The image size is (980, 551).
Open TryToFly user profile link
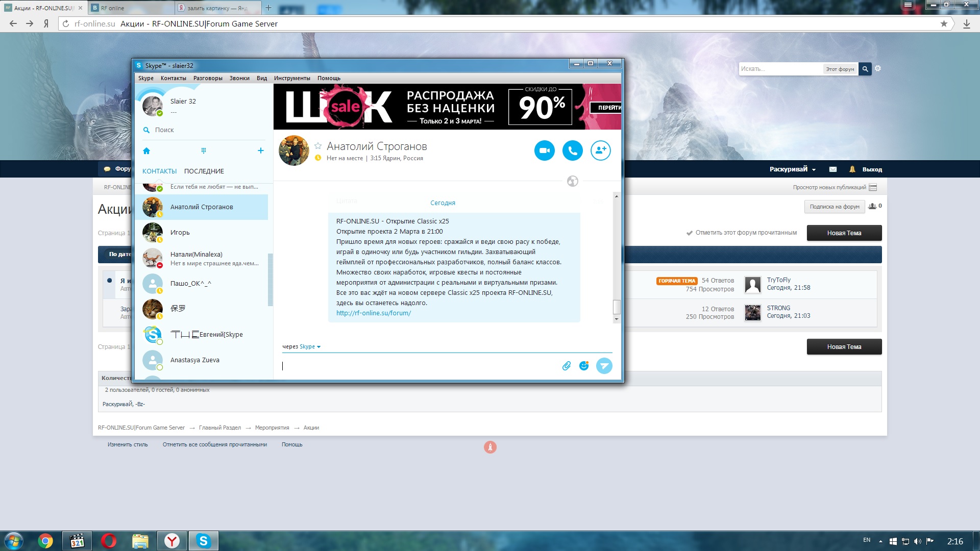point(778,280)
